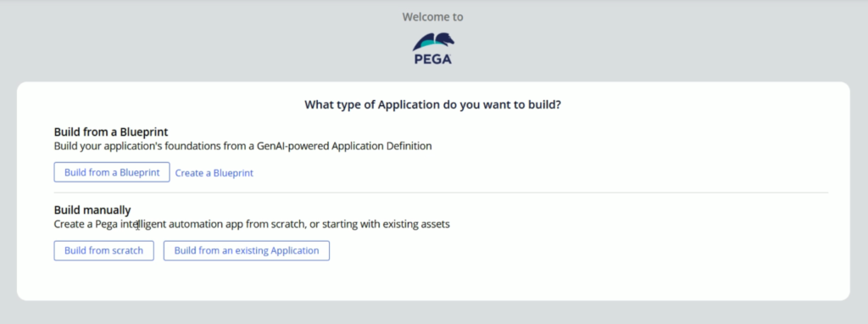Select Build from an existing Application button
This screenshot has height=324, width=868.
[x=247, y=250]
